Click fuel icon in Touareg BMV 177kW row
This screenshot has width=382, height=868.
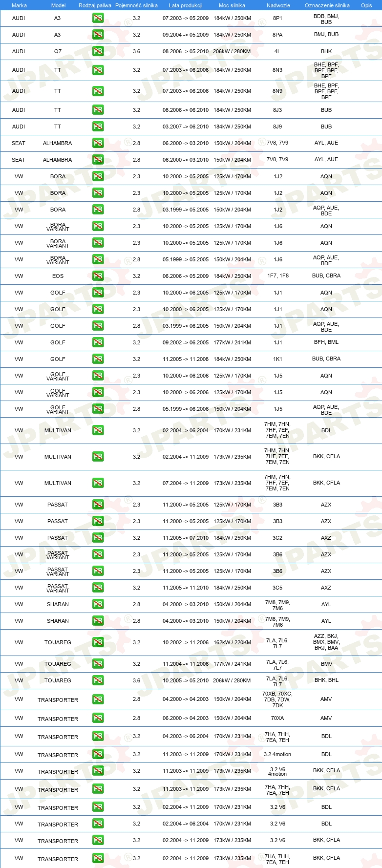[x=98, y=664]
